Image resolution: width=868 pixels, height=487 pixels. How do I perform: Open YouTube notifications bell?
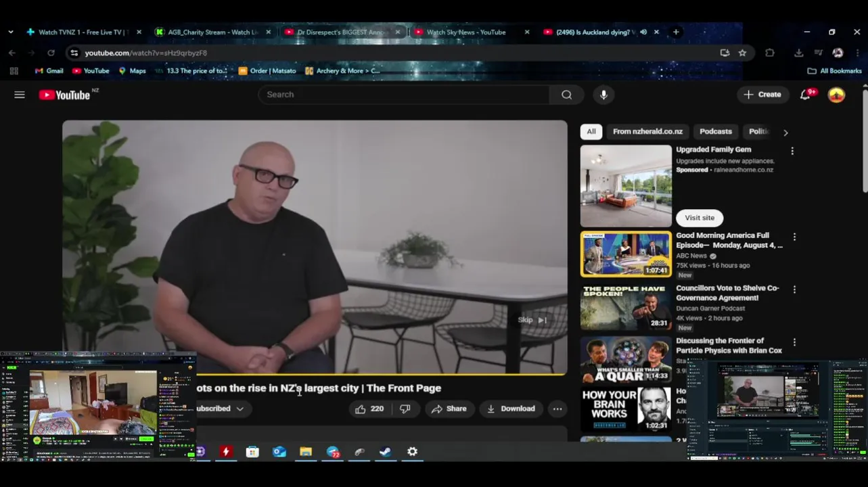coord(805,95)
